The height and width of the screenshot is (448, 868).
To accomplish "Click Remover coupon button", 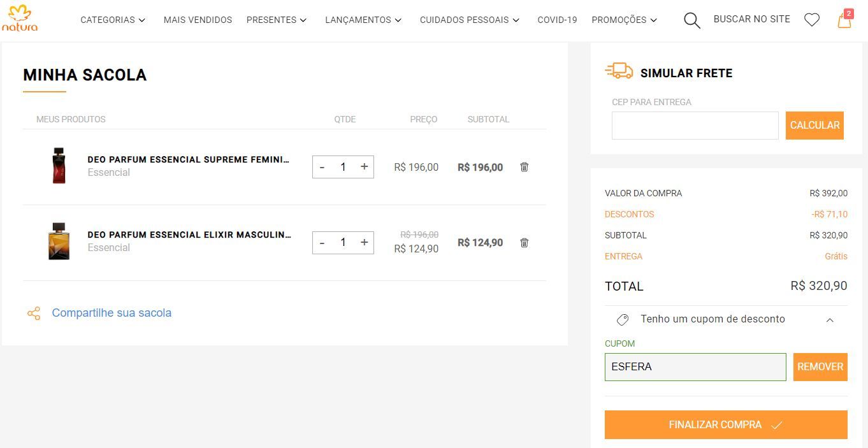I will point(820,367).
